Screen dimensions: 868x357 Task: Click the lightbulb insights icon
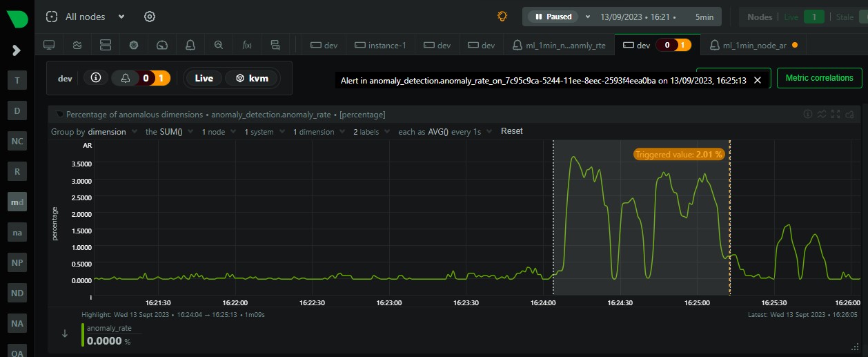point(502,17)
